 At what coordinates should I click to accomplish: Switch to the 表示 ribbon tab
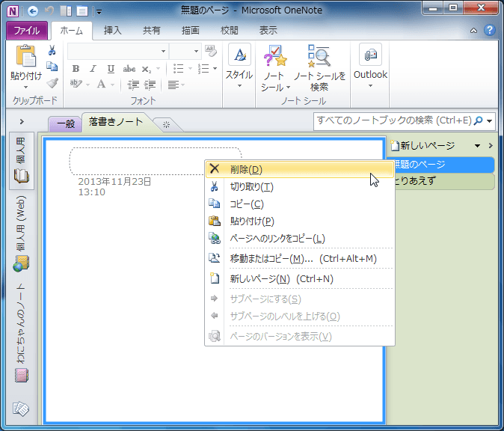tap(268, 31)
